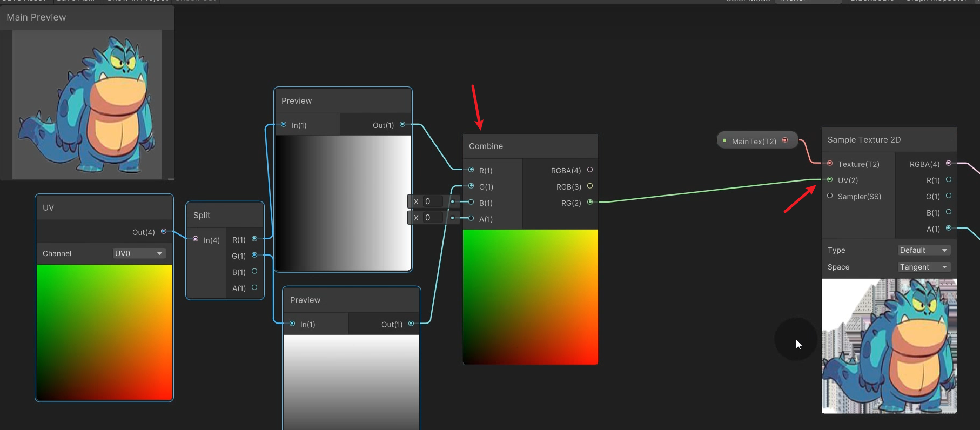
Task: Click the Combine node gradient preview
Action: pos(531,297)
